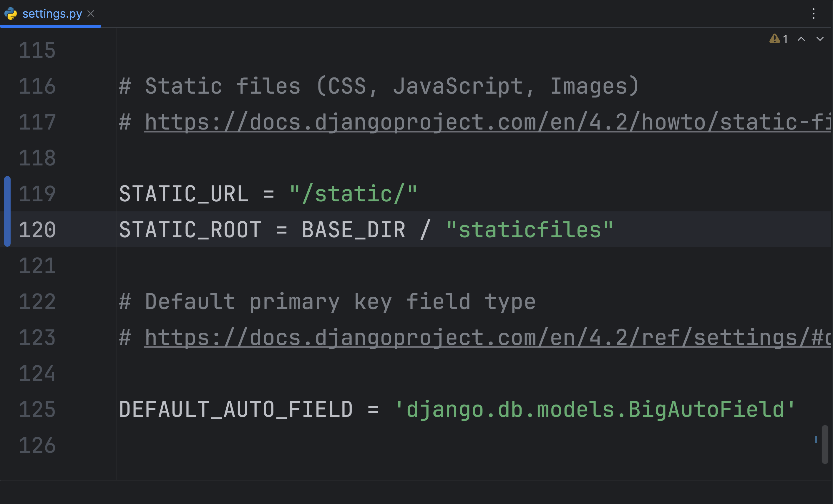Click the warning triangle inspection icon
The height and width of the screenshot is (504, 833).
point(774,39)
